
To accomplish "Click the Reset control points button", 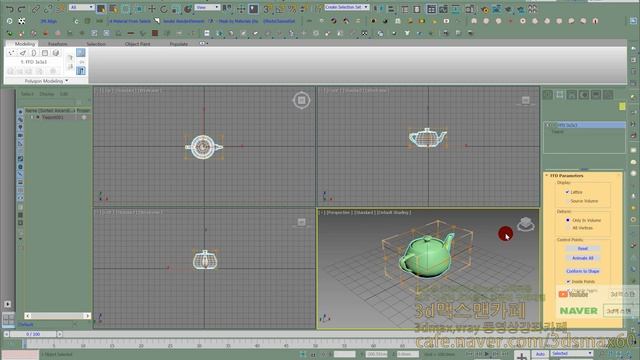I will [582, 249].
